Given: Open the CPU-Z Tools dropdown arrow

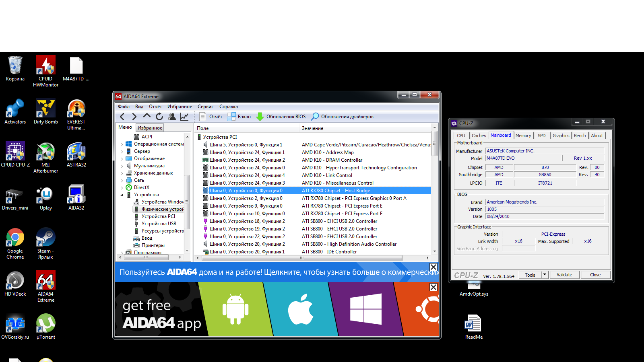Looking at the screenshot, I should pos(545,275).
